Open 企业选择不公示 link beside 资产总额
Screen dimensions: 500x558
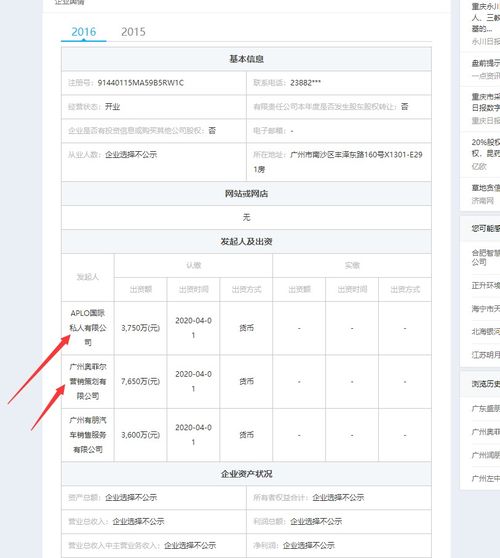[131, 498]
